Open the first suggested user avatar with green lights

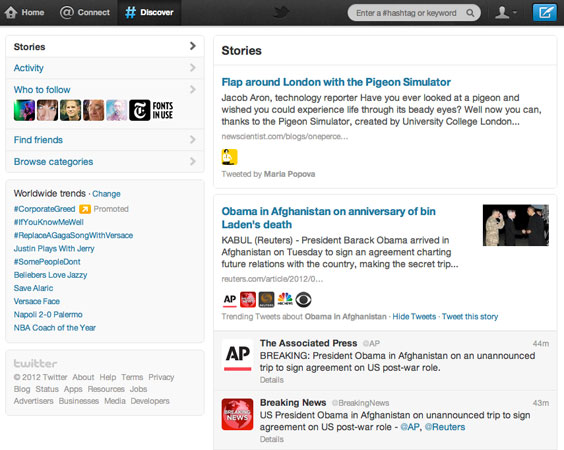(x=24, y=110)
